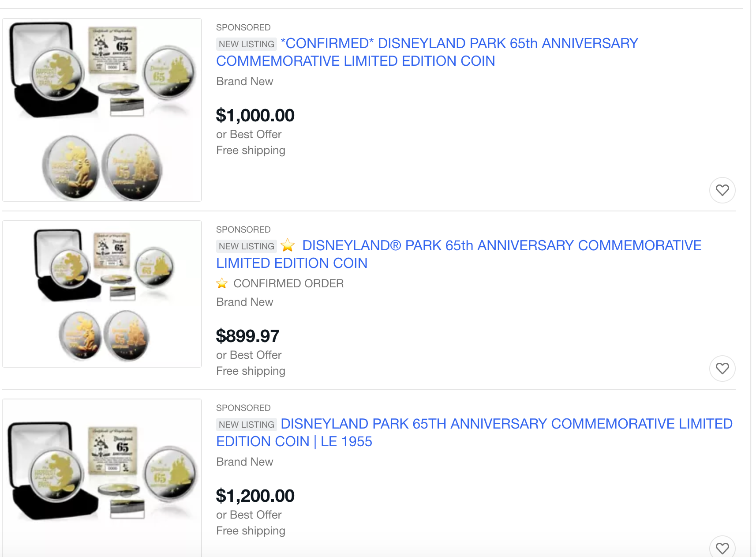Add the $1,000.00 coin listing to watchlist
Screen dimensions: 756x557
pos(722,190)
